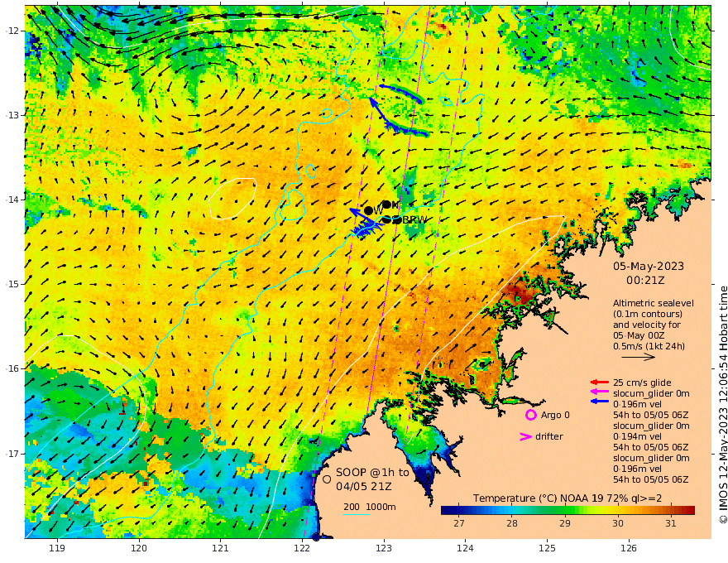Click the 'Temperature (°C) NOAA 19 72% ql>=2' title
728x563 pixels.
point(568,498)
